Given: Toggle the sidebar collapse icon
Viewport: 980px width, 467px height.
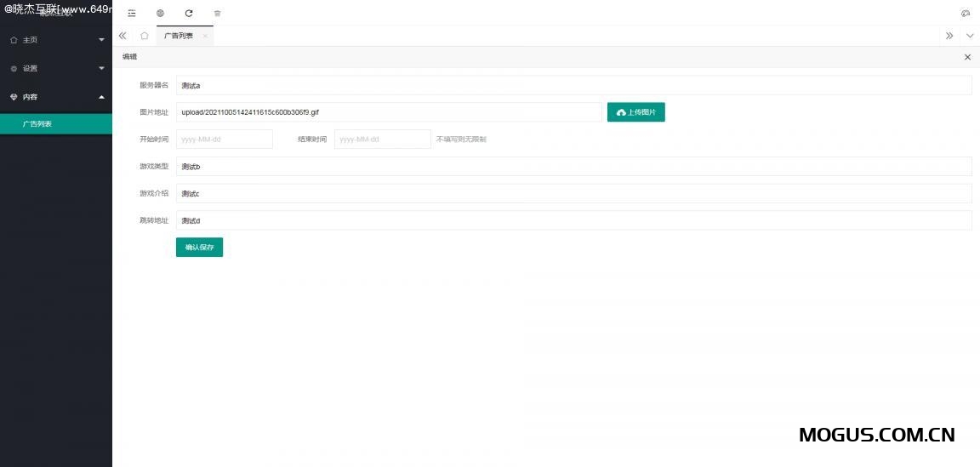Looking at the screenshot, I should tap(132, 13).
